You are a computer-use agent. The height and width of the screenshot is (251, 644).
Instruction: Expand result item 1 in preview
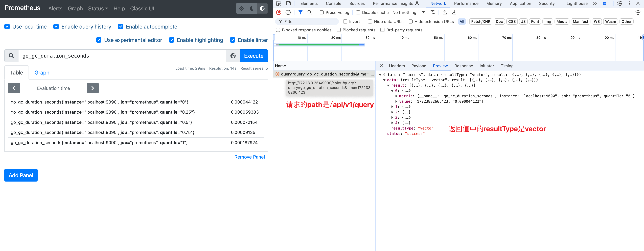392,107
